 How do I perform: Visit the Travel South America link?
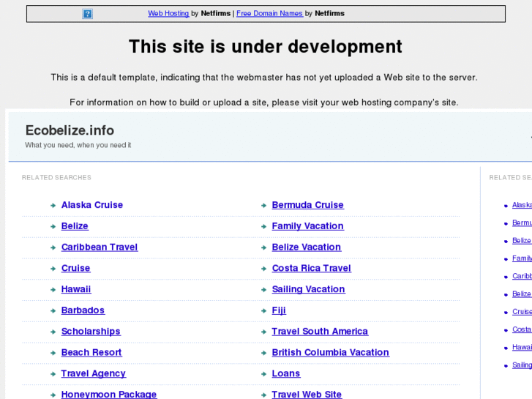pyautogui.click(x=320, y=331)
